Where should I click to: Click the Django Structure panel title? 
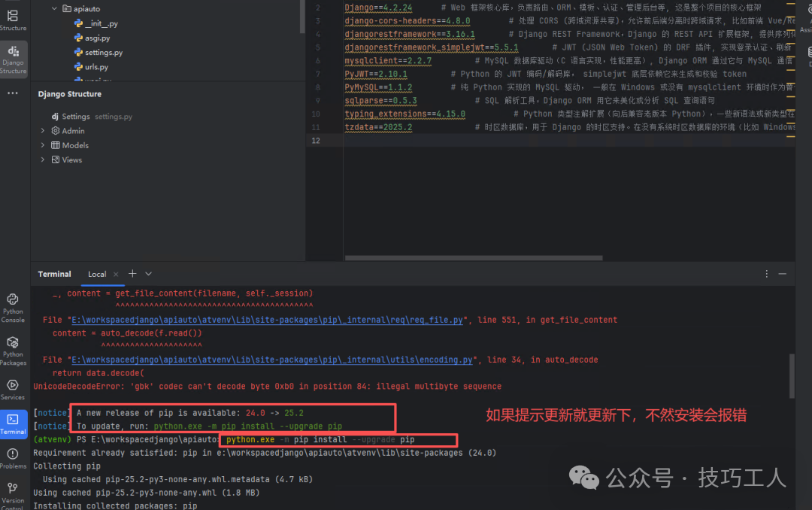[69, 94]
